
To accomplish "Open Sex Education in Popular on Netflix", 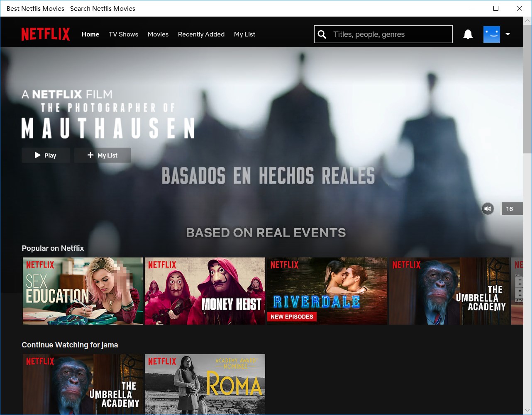I will pyautogui.click(x=83, y=291).
